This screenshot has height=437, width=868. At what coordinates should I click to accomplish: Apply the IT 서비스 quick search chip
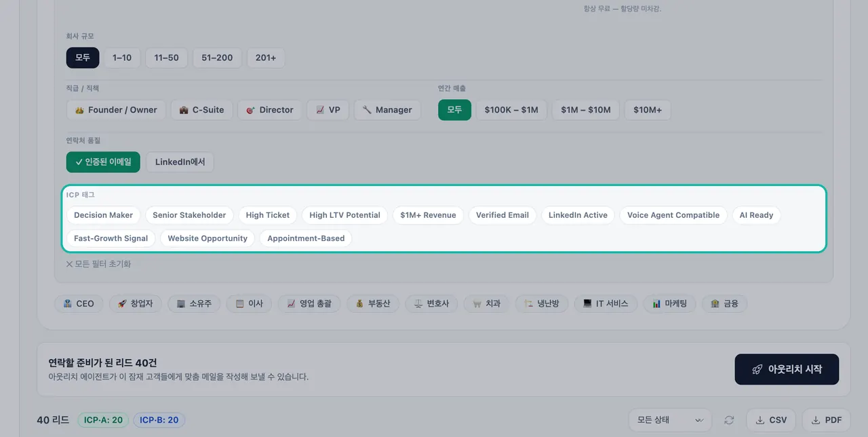(606, 303)
